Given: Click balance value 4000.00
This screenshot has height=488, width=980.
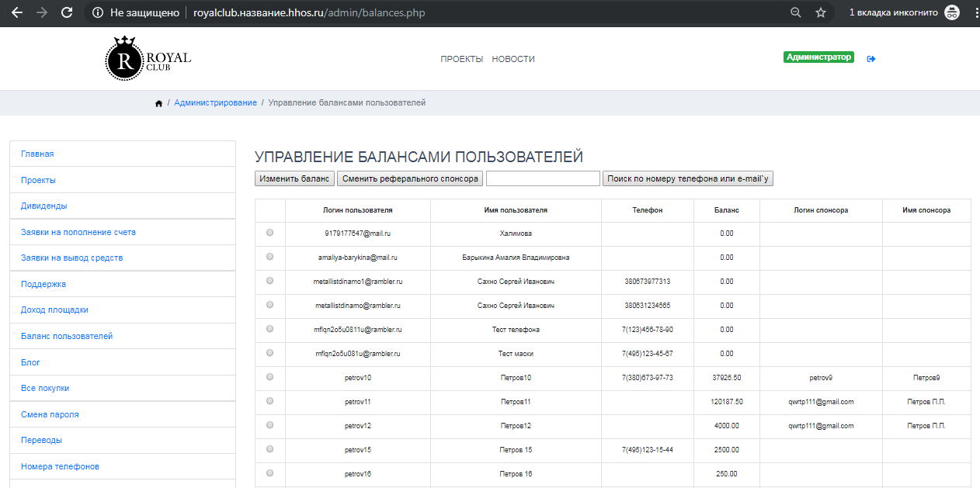Looking at the screenshot, I should click(x=727, y=426).
